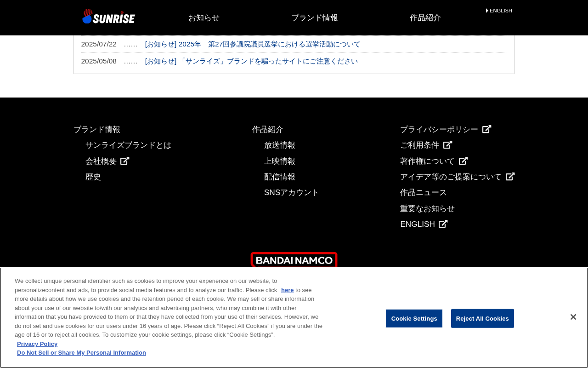
Task: Click external-link icon next to ご利用条件
Action: (x=448, y=145)
